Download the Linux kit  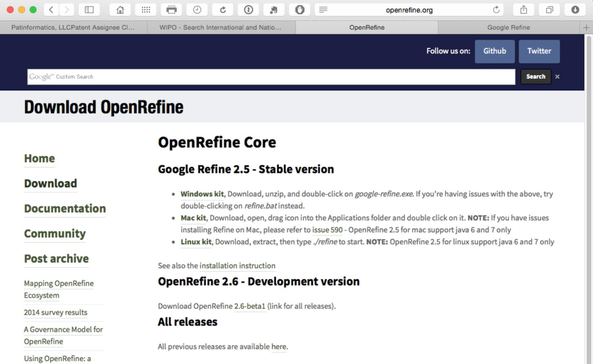[x=196, y=242]
